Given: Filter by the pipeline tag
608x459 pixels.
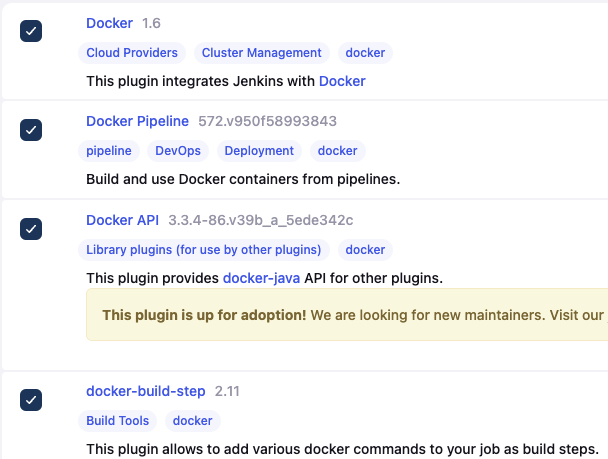Looking at the screenshot, I should [x=109, y=151].
